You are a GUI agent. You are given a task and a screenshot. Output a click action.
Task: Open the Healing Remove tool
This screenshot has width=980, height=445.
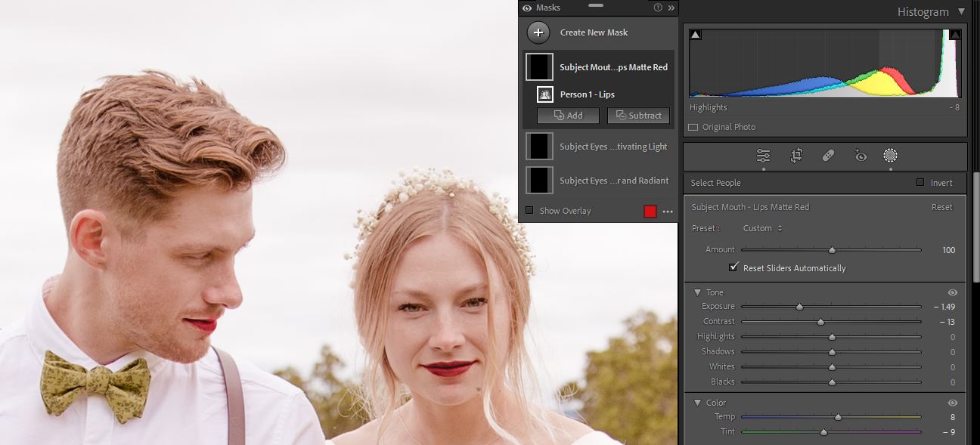pos(827,155)
